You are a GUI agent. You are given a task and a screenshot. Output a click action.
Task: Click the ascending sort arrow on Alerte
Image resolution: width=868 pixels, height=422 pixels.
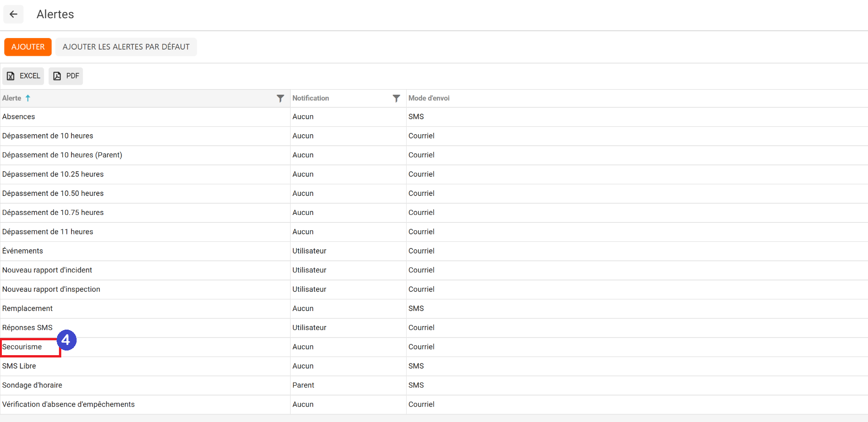click(x=28, y=98)
